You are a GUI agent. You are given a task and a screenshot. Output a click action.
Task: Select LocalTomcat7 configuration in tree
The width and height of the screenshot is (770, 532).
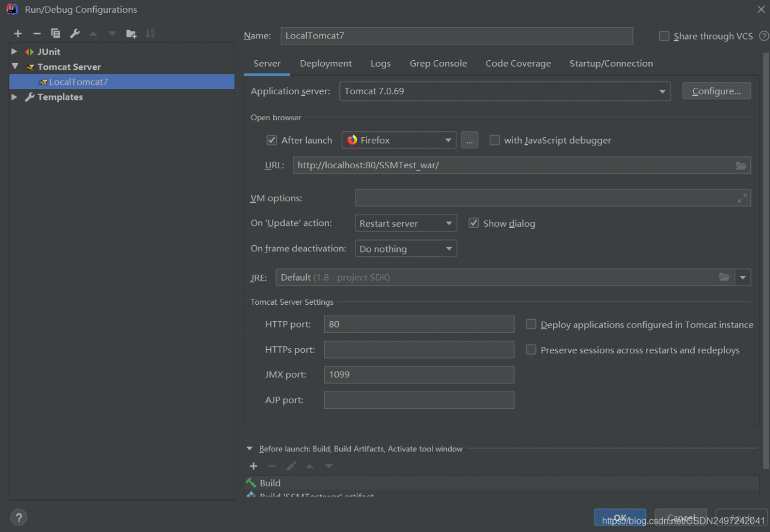tap(122, 82)
